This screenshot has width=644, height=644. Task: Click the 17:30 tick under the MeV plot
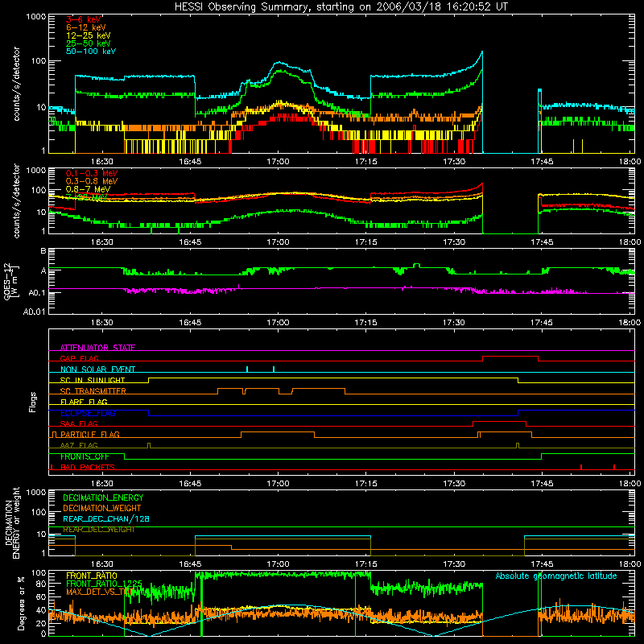(454, 242)
